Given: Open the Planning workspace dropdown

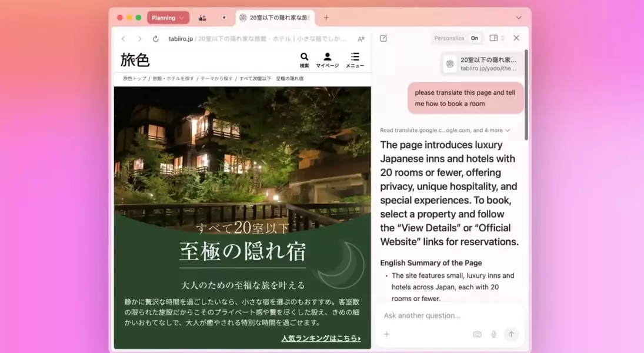Looking at the screenshot, I should [168, 18].
